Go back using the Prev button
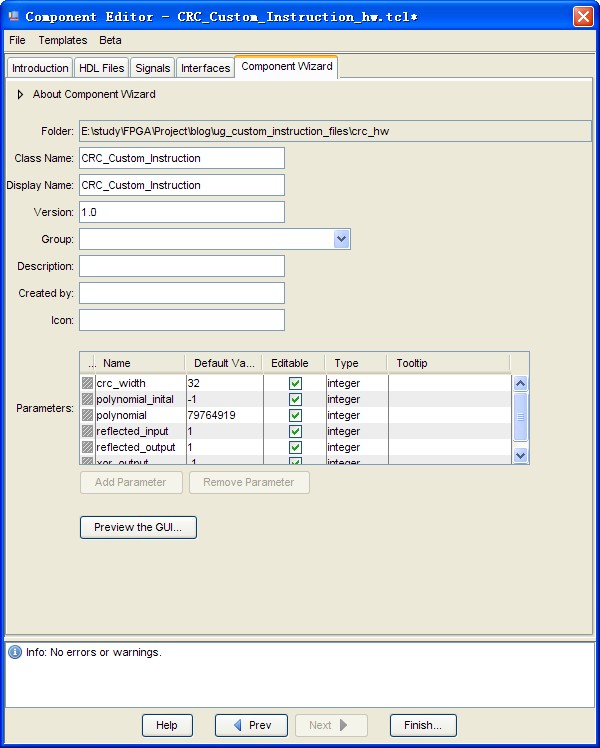Viewport: 600px width, 748px height. click(252, 725)
